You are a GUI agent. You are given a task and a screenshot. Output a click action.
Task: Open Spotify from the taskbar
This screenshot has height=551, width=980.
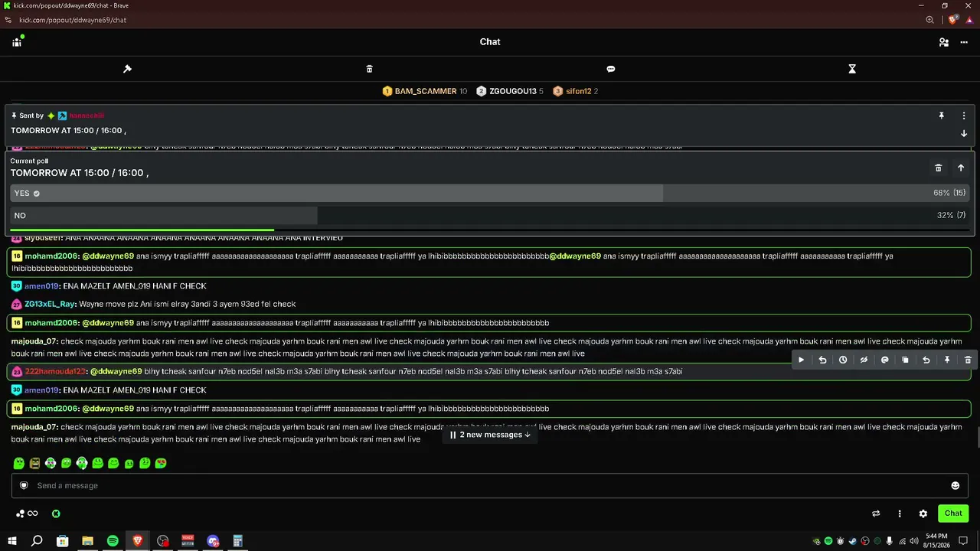(113, 541)
